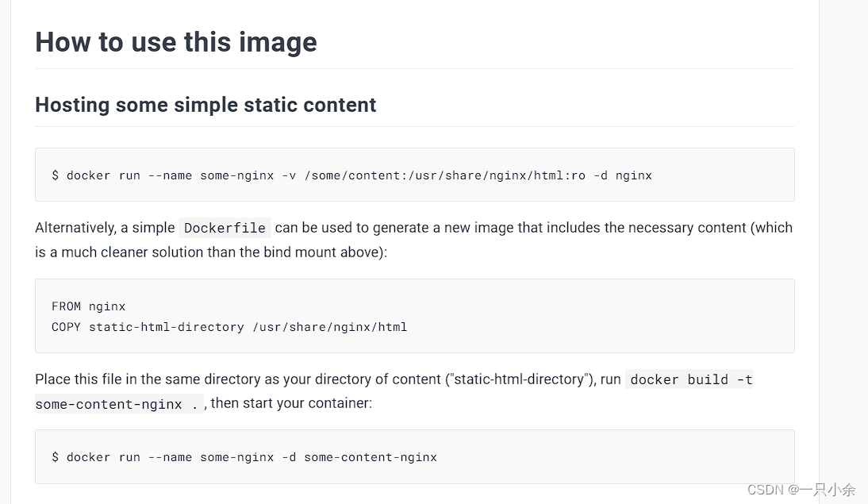Click the "some-content-nginx ." inline code
Image resolution: width=868 pixels, height=504 pixels.
[119, 404]
